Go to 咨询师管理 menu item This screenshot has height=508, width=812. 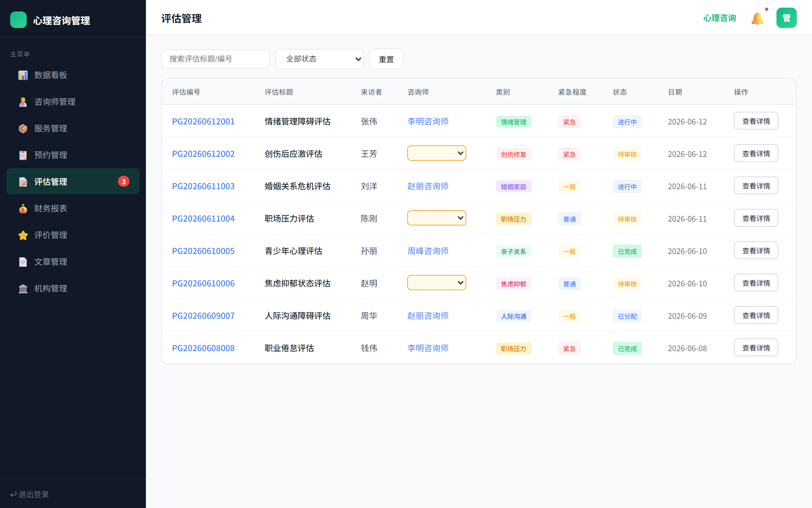pyautogui.click(x=73, y=102)
